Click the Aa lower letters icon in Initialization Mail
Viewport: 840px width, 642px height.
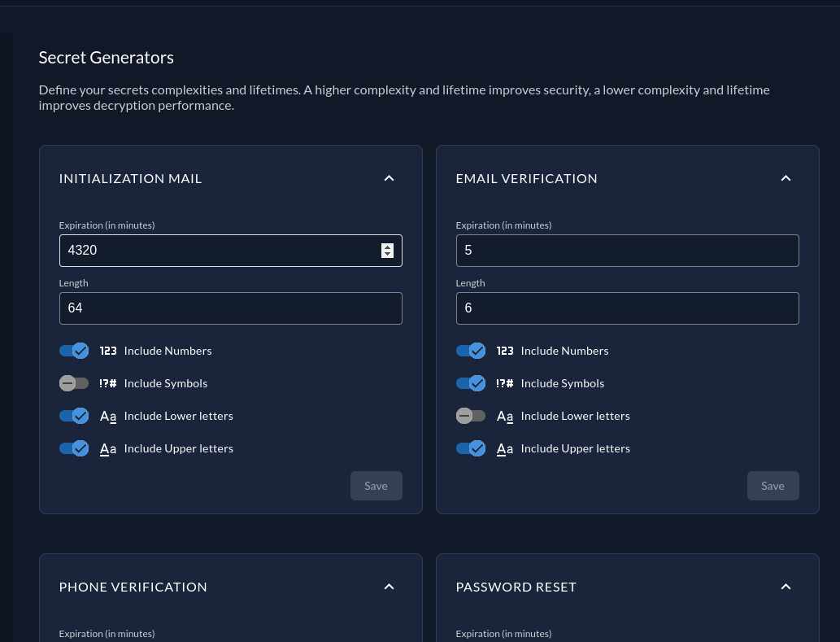(x=108, y=416)
